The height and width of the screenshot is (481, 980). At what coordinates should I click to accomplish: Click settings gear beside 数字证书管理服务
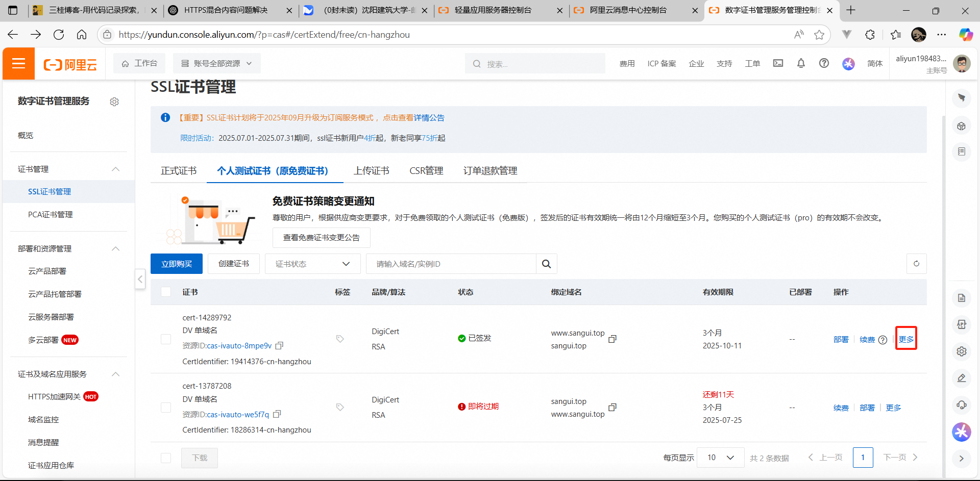[114, 102]
